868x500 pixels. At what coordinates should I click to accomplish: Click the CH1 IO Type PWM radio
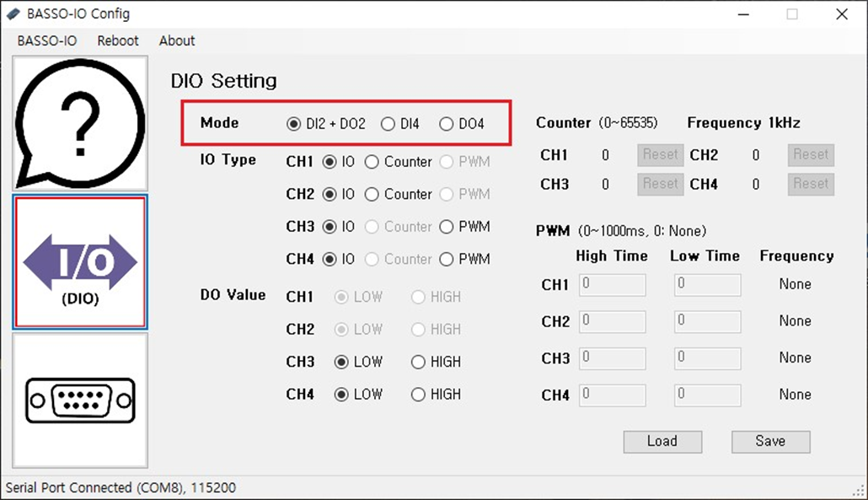pyautogui.click(x=464, y=162)
